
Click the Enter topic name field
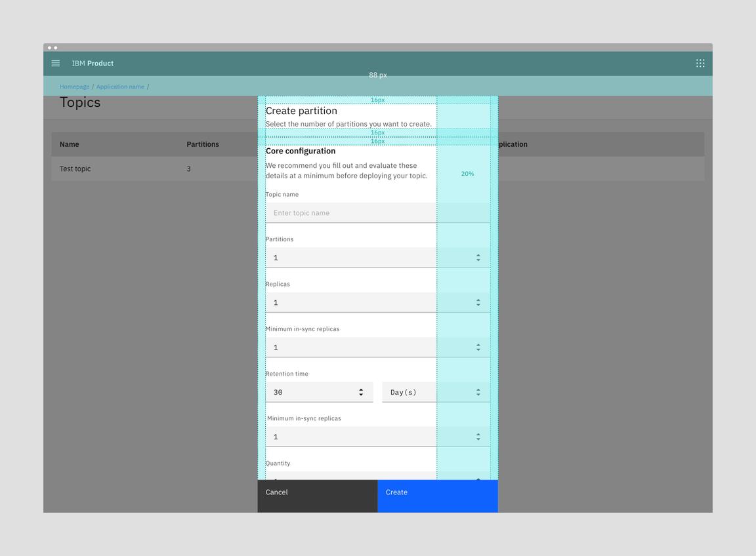pos(351,213)
